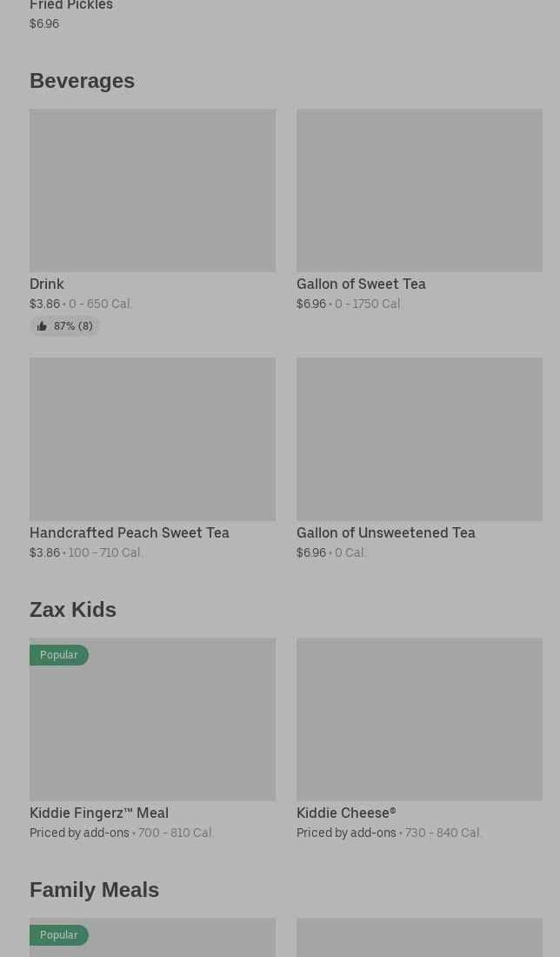Click the Beverages section heading
This screenshot has width=560, height=957.
82,80
